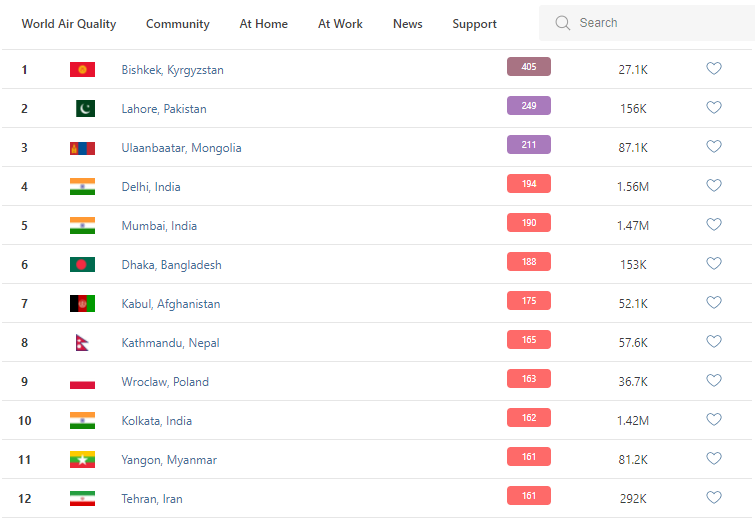Favorite Bishkek with the heart icon
The image size is (755, 519).
(x=714, y=69)
